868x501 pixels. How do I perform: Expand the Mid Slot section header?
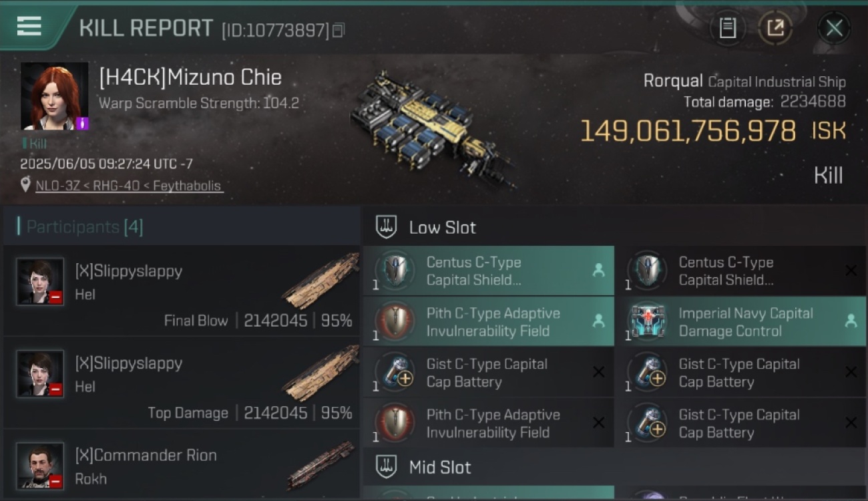614,467
